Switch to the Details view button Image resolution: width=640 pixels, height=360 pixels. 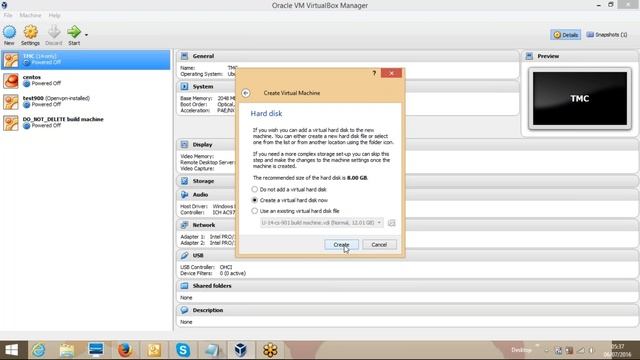pos(565,35)
